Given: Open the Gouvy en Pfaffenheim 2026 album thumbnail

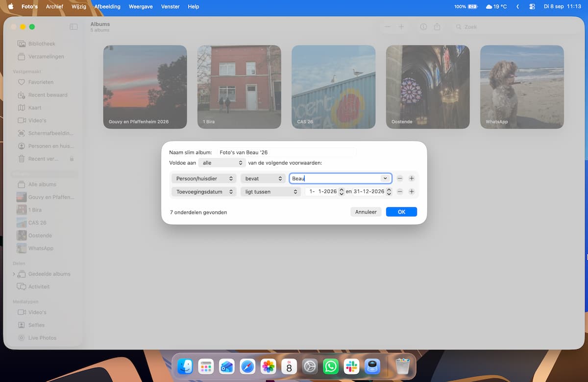Looking at the screenshot, I should (x=145, y=87).
